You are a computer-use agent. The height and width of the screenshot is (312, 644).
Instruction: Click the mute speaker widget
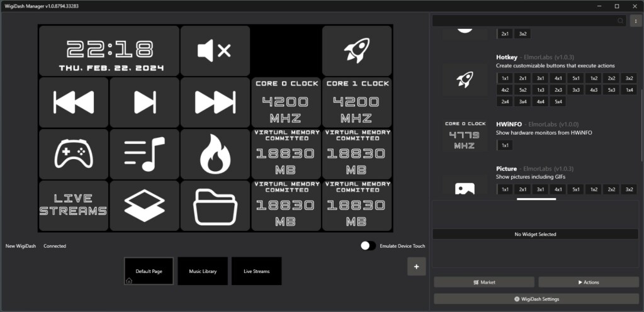pos(215,51)
